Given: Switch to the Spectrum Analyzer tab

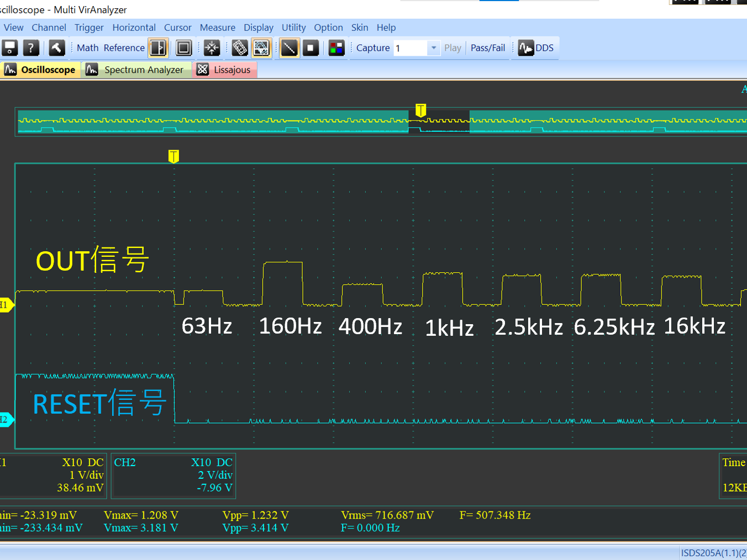Looking at the screenshot, I should click(136, 70).
